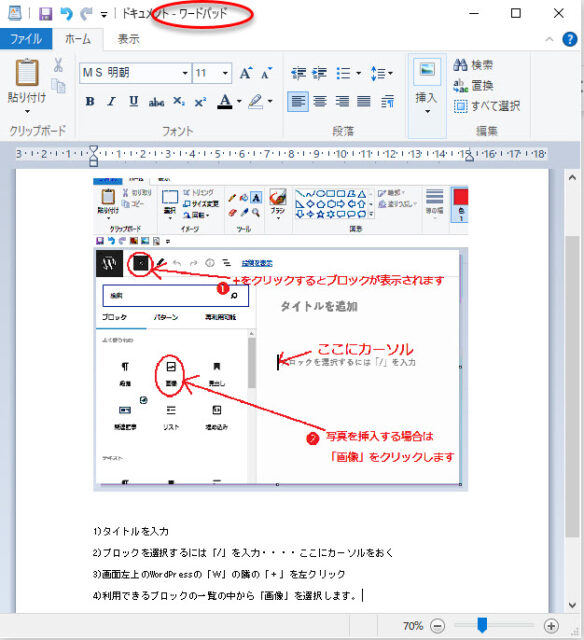Click the 70% zoom level text
Image resolution: width=584 pixels, height=640 pixels.
[413, 626]
